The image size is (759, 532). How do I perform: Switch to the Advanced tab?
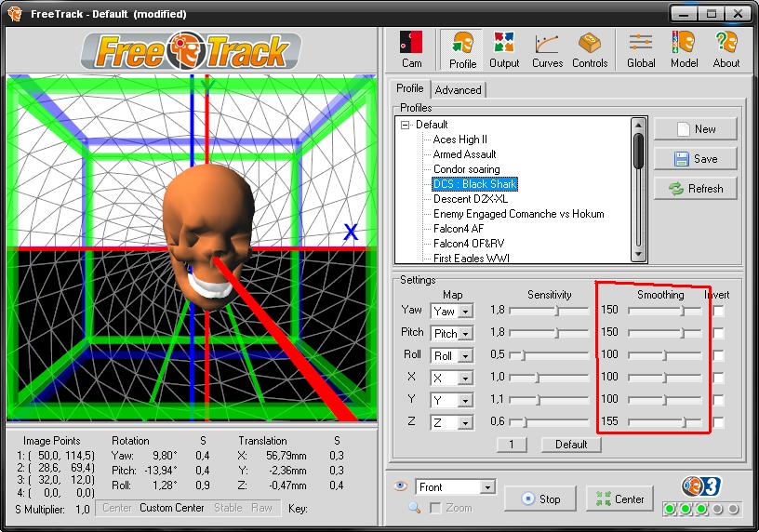458,90
